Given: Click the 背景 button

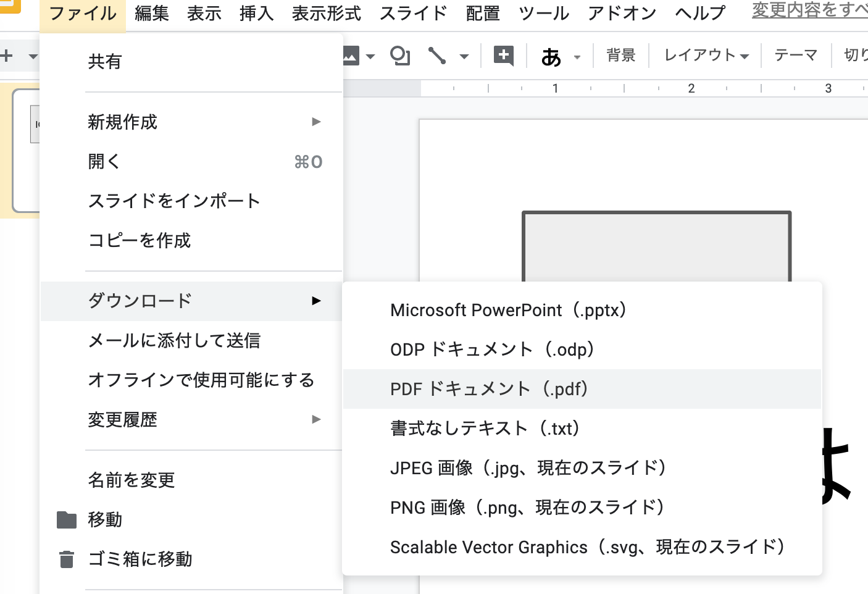Looking at the screenshot, I should [x=620, y=56].
